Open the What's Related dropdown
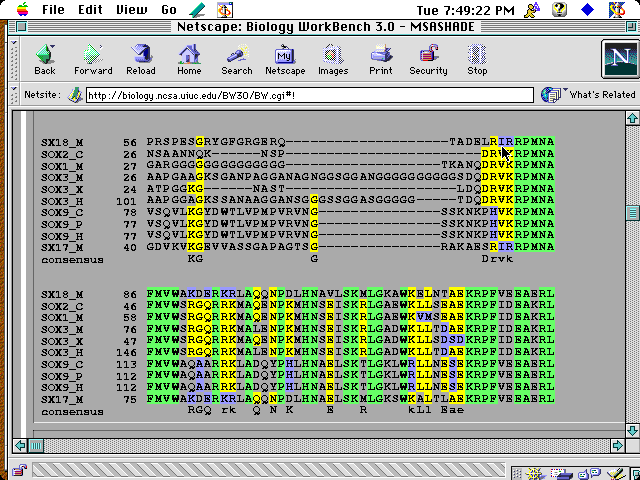Screen dimensions: 640x480 point(590,95)
